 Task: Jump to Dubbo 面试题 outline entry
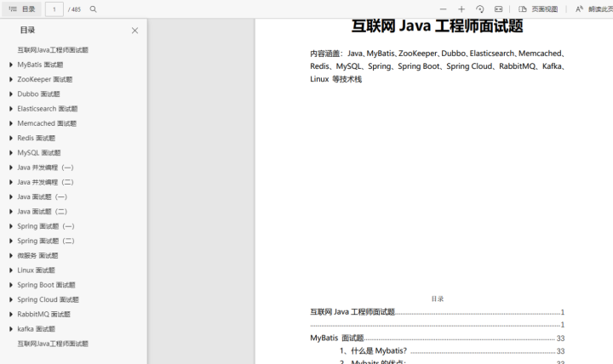click(x=38, y=94)
